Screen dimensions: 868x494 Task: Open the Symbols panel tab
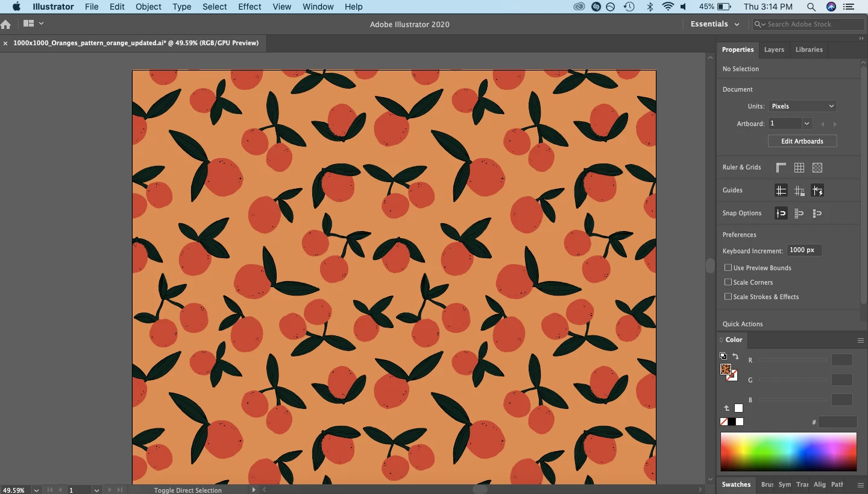(784, 484)
